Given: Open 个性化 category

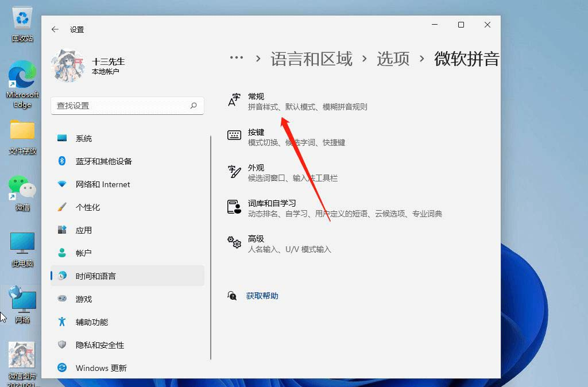Looking at the screenshot, I should [127, 207].
